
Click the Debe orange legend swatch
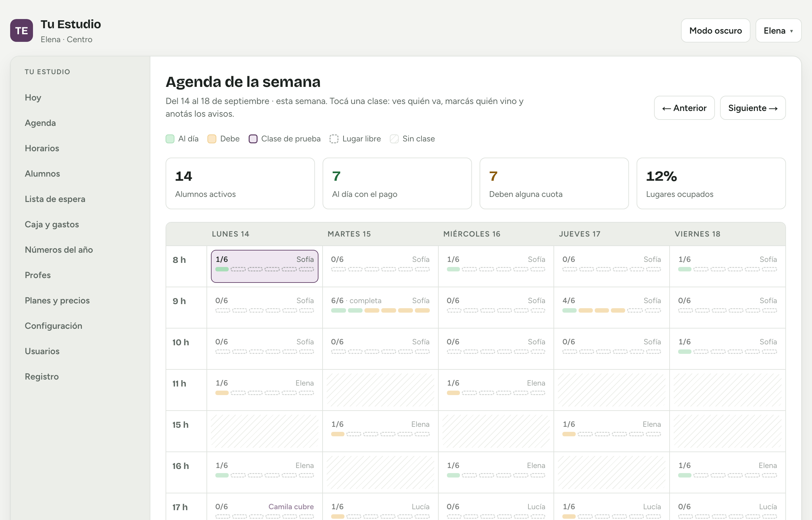coord(212,139)
